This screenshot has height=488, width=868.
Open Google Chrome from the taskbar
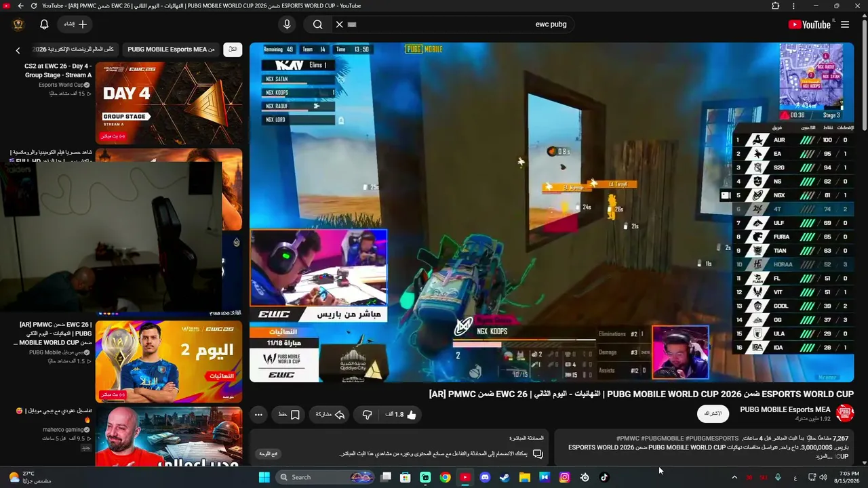click(445, 477)
